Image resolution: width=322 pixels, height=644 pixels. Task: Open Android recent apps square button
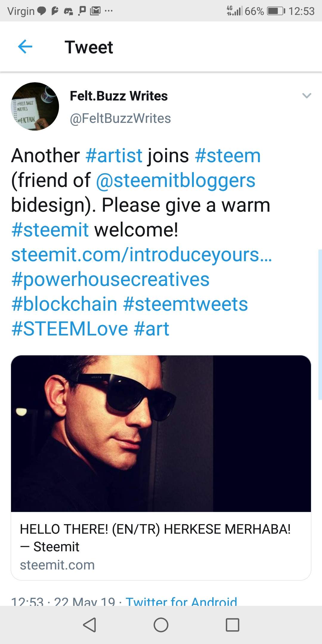[x=233, y=625]
